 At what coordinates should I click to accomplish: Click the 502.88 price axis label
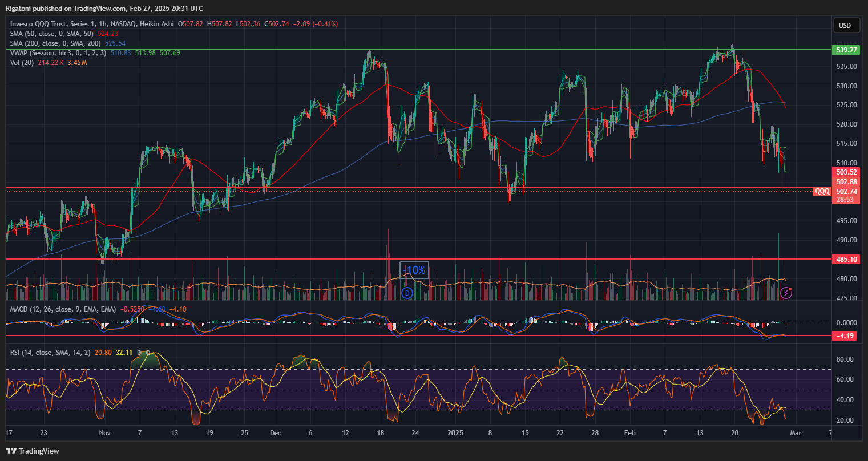tap(847, 182)
